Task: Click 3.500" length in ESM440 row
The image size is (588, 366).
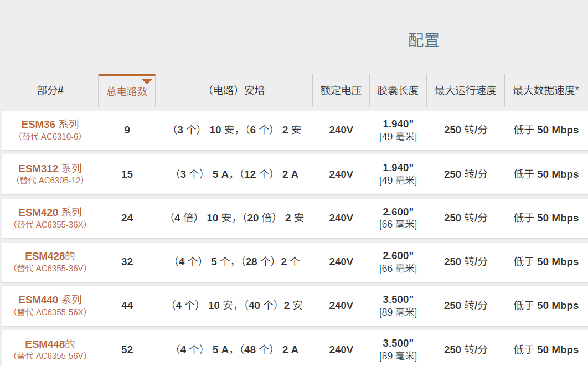Action: point(398,300)
